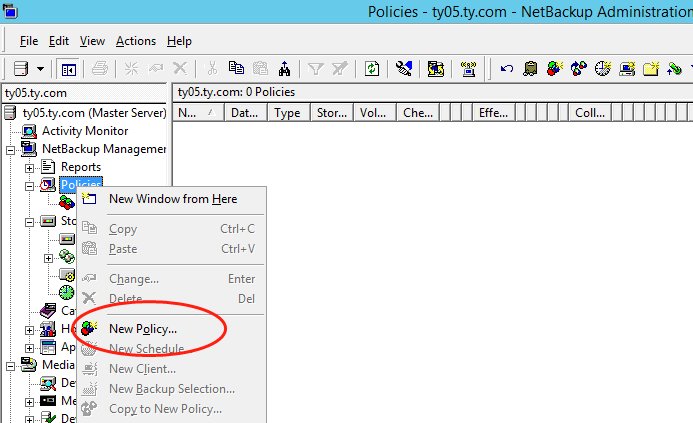Click the Che... column header

click(x=418, y=113)
